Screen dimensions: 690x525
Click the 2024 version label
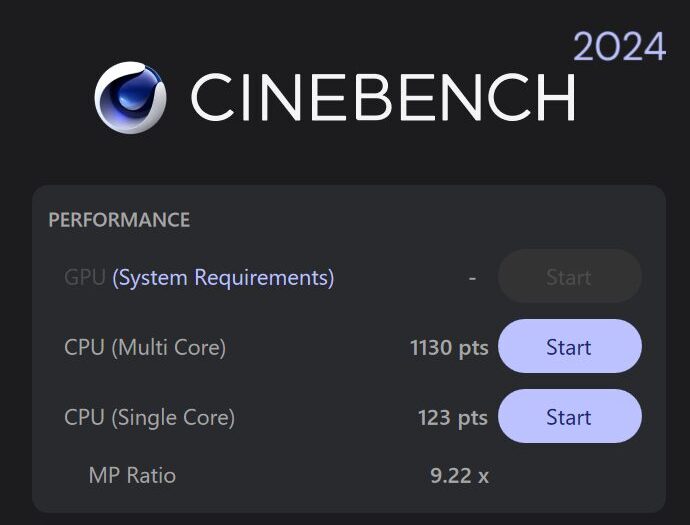click(x=620, y=47)
